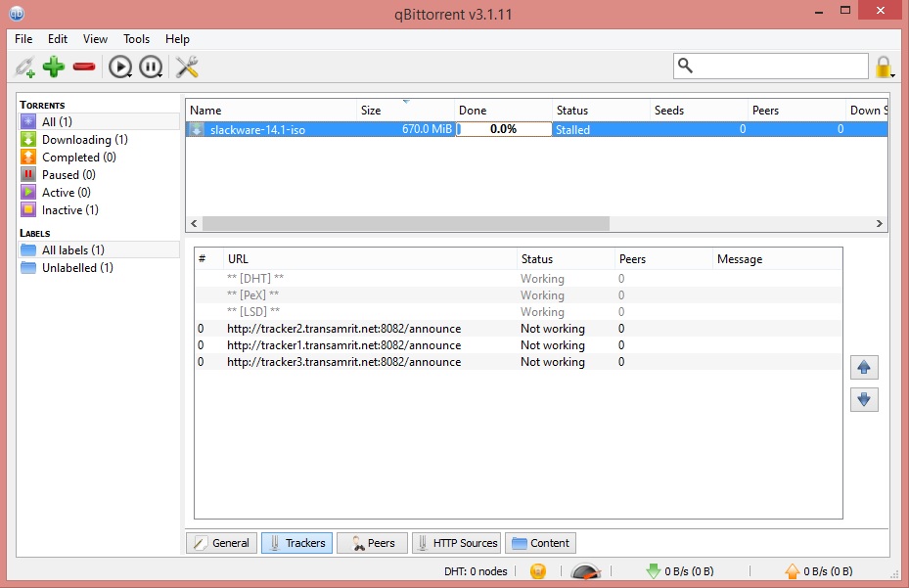Sort torrents by Size column header
Image resolution: width=909 pixels, height=588 pixels.
[405, 111]
